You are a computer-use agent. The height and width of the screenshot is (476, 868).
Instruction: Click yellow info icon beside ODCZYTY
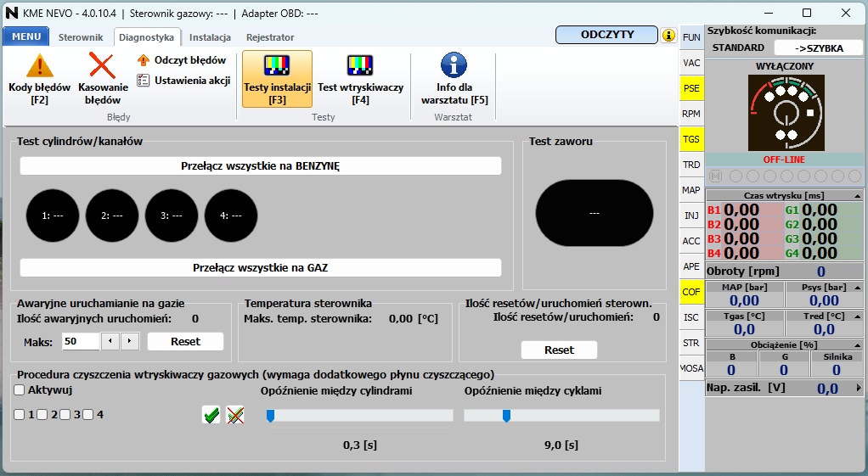coord(668,36)
